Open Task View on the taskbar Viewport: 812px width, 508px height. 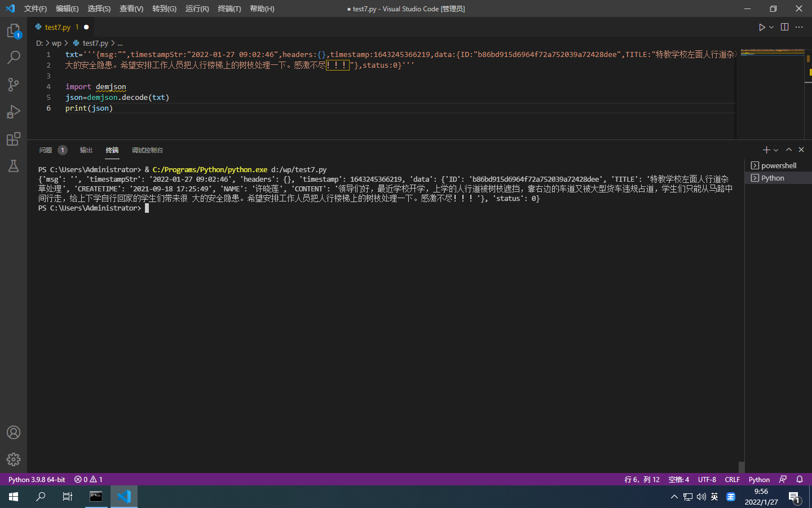click(68, 497)
